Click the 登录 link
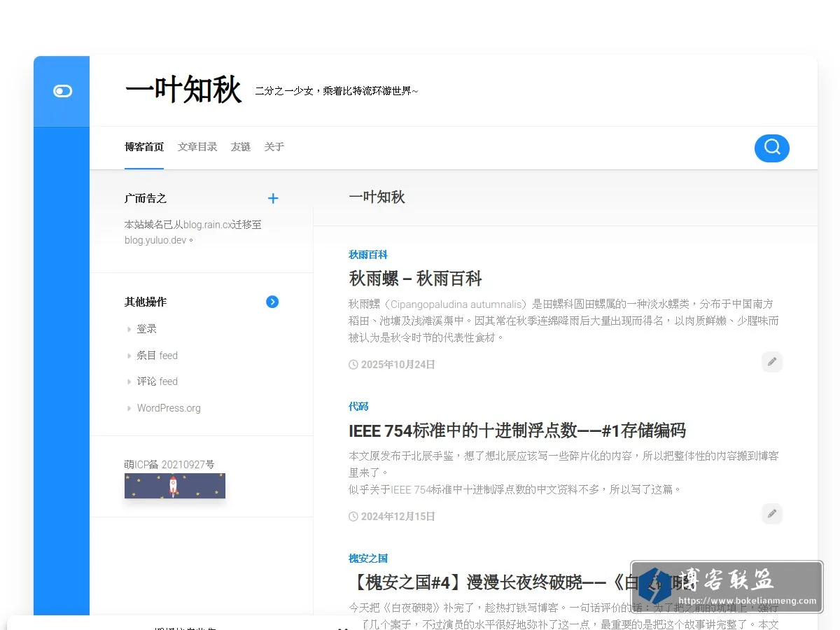 click(147, 329)
